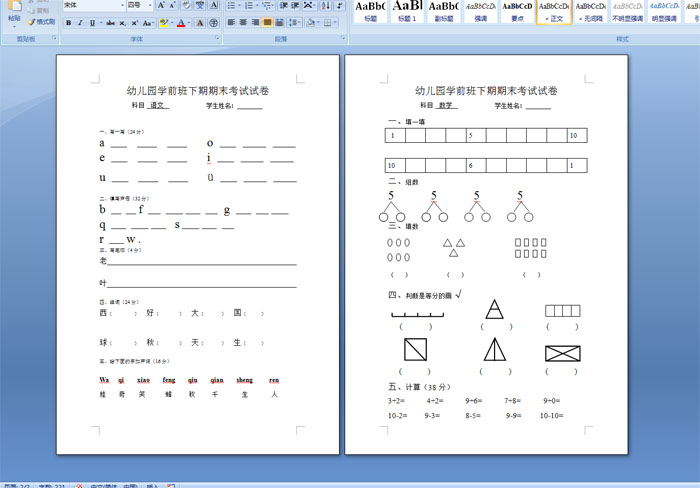Click the Decrease Indent icon
Viewport: 700px width, 488px height.
click(x=283, y=5)
